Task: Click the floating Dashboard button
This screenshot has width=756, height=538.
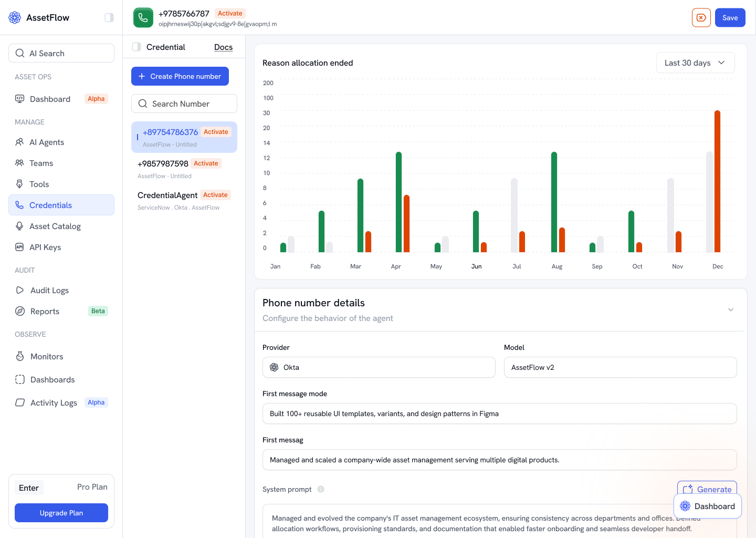Action: [x=708, y=506]
